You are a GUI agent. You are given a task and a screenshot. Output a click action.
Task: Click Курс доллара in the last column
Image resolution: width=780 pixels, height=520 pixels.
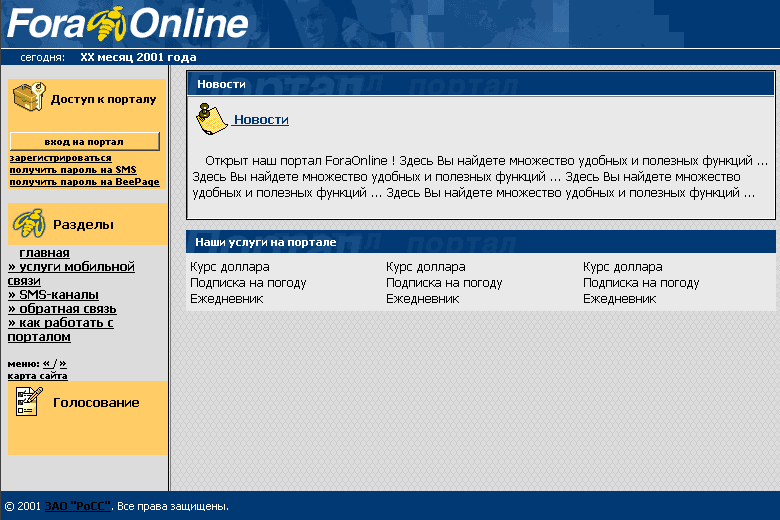coord(623,267)
